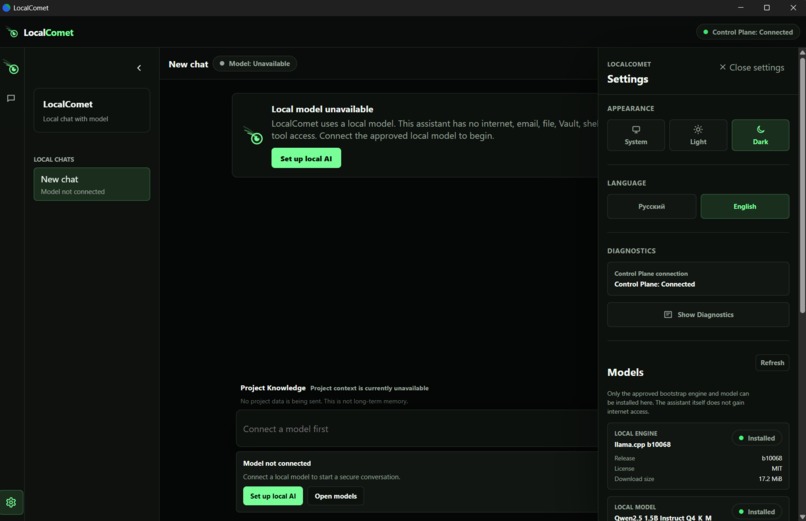Select the New chat item in Local Chats

click(x=92, y=184)
